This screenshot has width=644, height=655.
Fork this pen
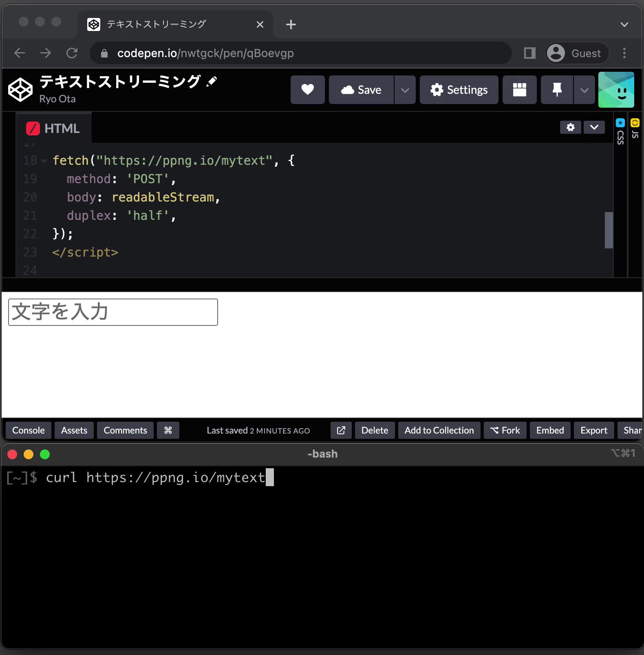pyautogui.click(x=505, y=430)
